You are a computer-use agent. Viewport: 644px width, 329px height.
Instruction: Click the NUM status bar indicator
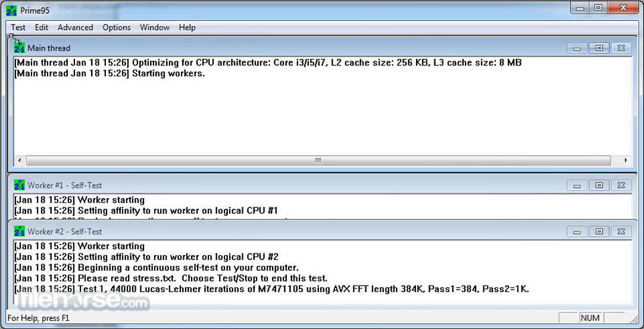click(x=590, y=318)
